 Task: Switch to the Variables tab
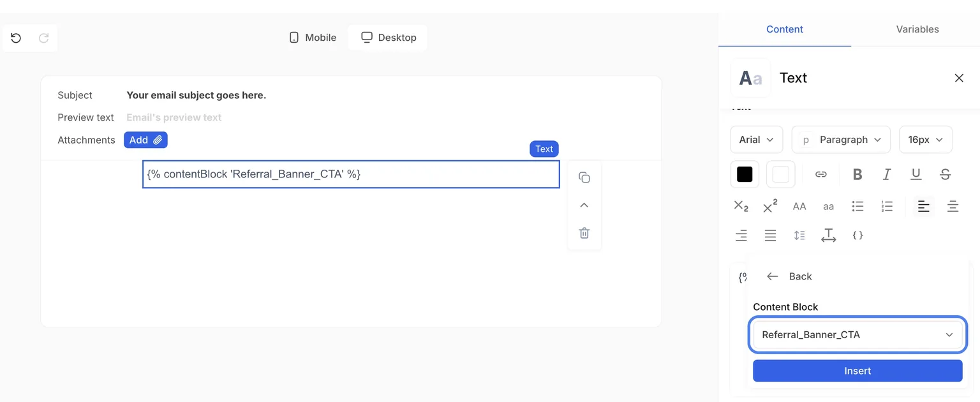coord(917,29)
